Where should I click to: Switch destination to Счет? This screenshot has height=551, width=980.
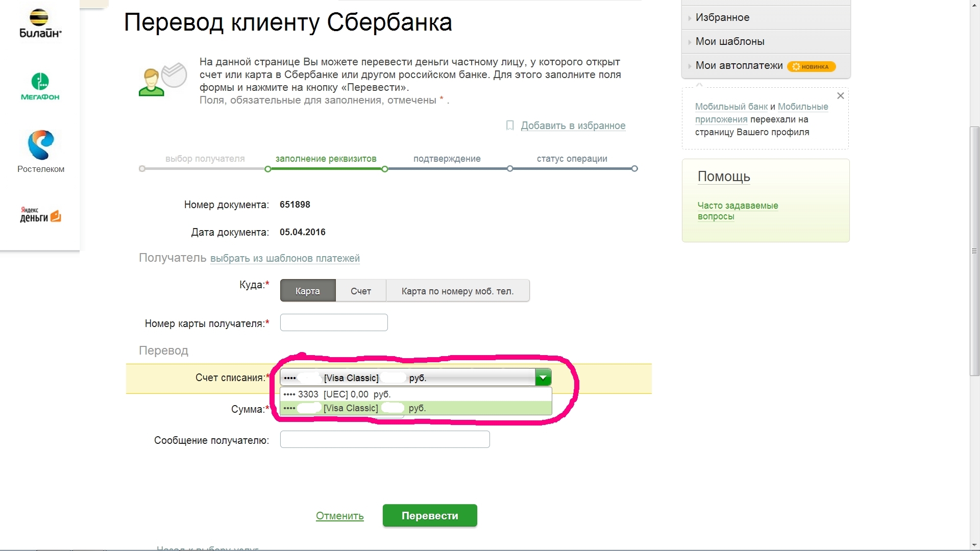tap(360, 291)
